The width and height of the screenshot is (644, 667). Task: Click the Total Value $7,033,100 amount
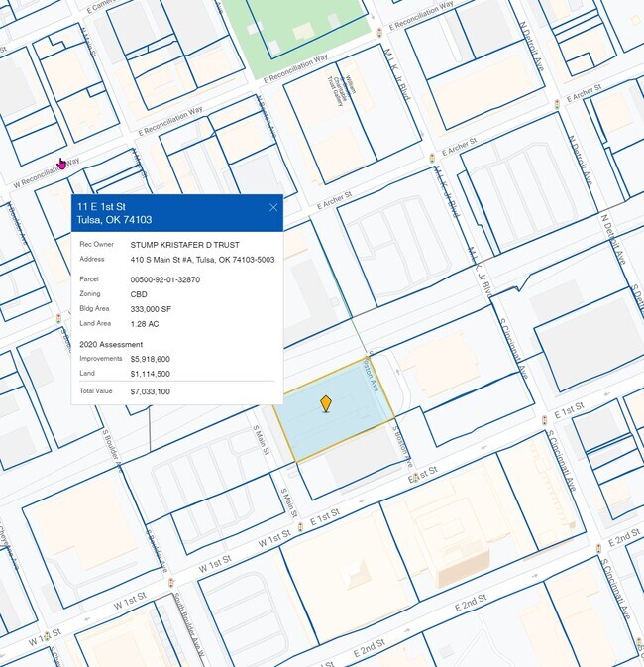pos(151,391)
